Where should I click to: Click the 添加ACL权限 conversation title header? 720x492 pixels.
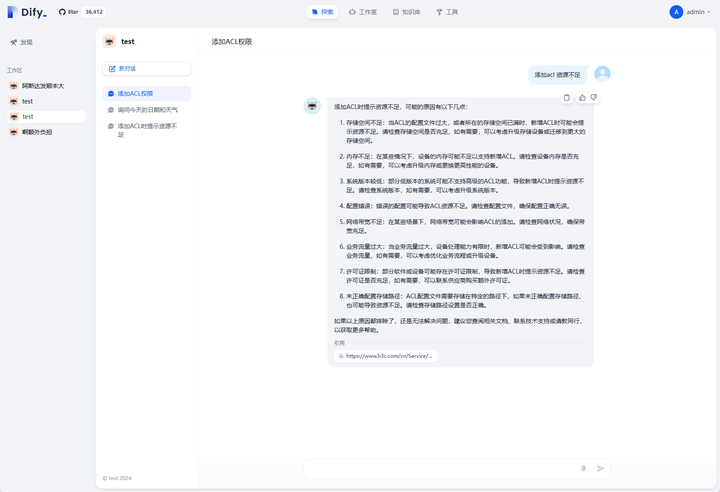(232, 42)
